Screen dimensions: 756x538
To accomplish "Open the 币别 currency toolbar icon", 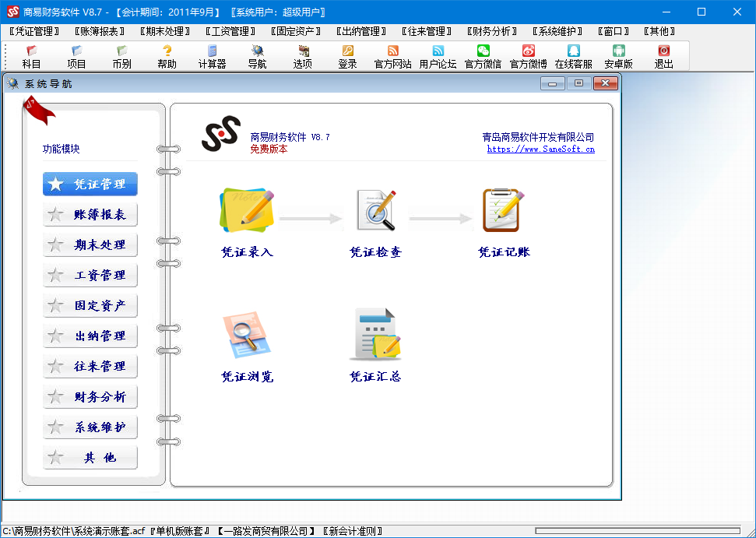I will pyautogui.click(x=121, y=56).
